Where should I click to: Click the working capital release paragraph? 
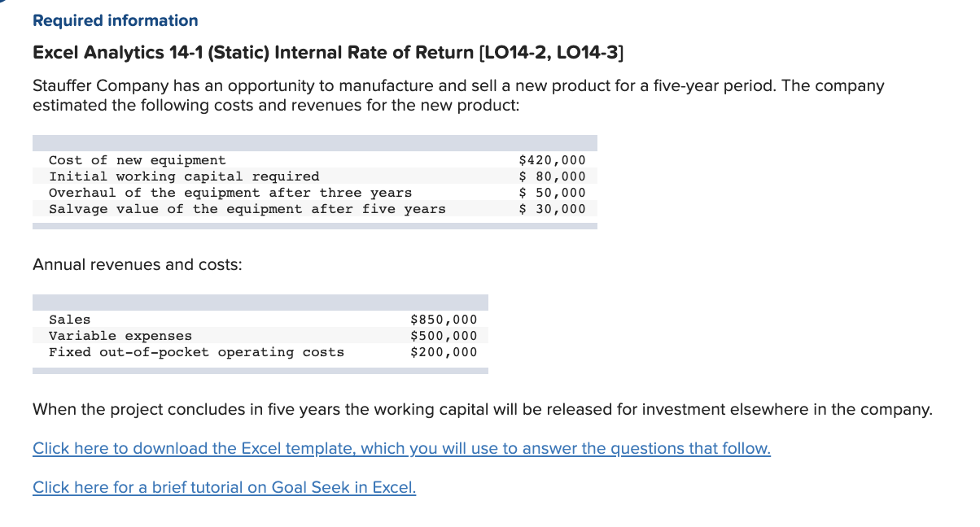click(483, 409)
